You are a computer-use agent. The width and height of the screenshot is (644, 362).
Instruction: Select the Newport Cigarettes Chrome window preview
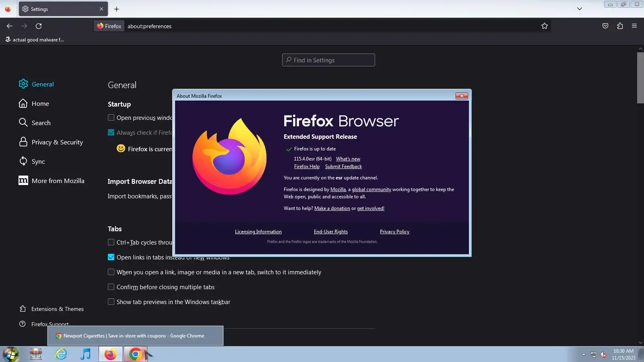[x=135, y=336]
